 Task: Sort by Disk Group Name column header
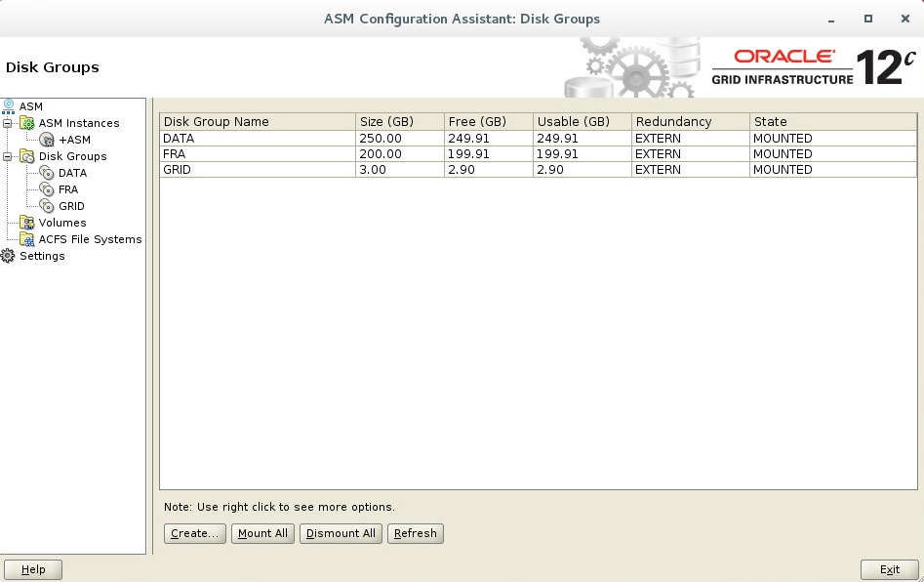pyautogui.click(x=258, y=121)
